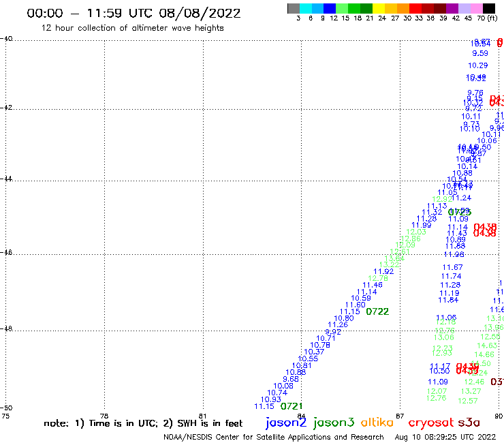Image resolution: width=504 pixels, height=443 pixels.
Task: Select the yellow swatch in the wave height scale
Action: [x=379, y=8]
